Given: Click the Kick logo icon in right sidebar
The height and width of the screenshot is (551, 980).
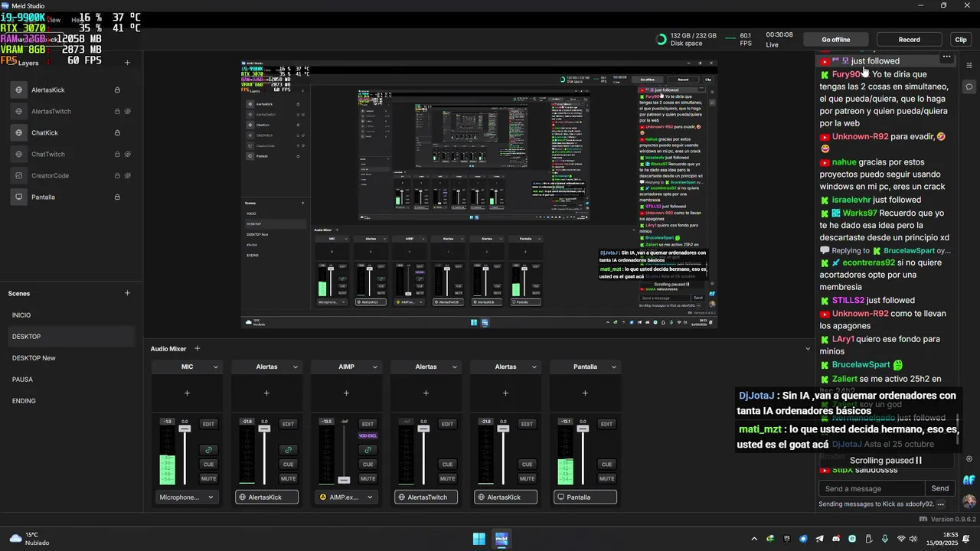Looking at the screenshot, I should tap(969, 480).
